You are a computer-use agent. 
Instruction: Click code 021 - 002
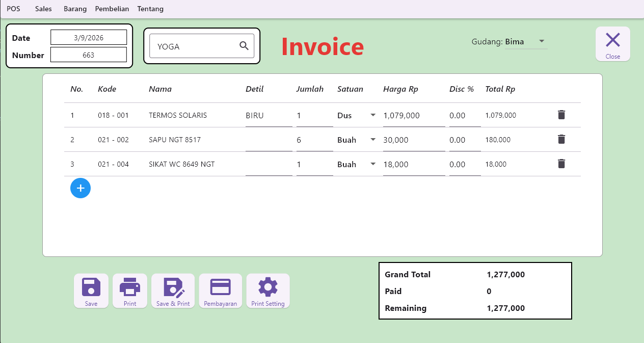113,140
